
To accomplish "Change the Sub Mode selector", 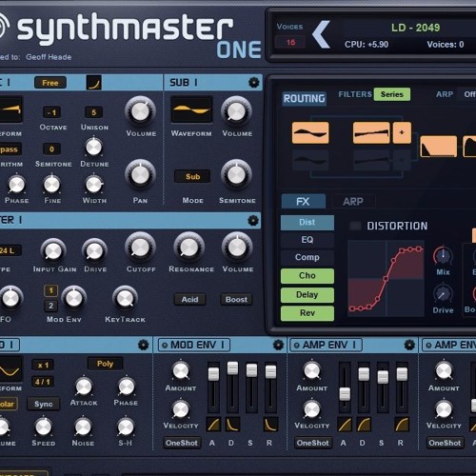I will pos(192,176).
